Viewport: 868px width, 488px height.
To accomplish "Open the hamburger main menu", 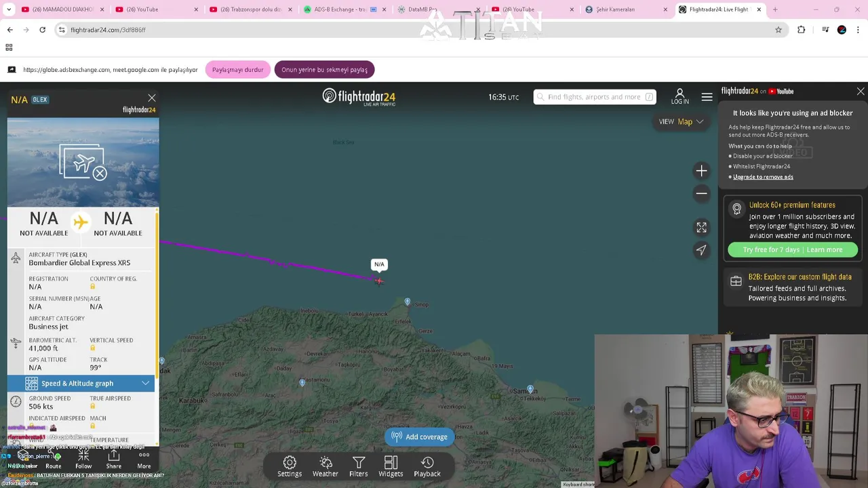I will tap(707, 97).
